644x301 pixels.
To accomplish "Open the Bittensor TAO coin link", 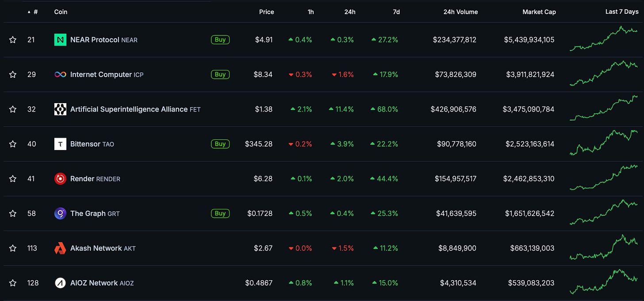I will 92,144.
